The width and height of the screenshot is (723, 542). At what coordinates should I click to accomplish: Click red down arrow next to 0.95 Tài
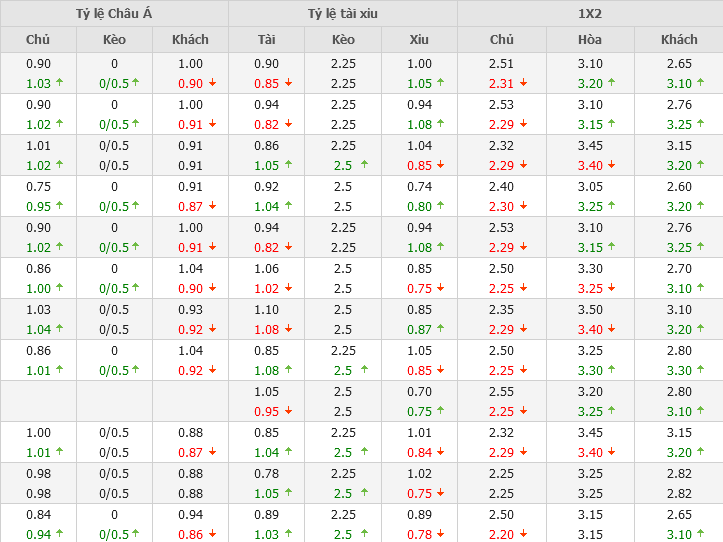pyautogui.click(x=289, y=411)
